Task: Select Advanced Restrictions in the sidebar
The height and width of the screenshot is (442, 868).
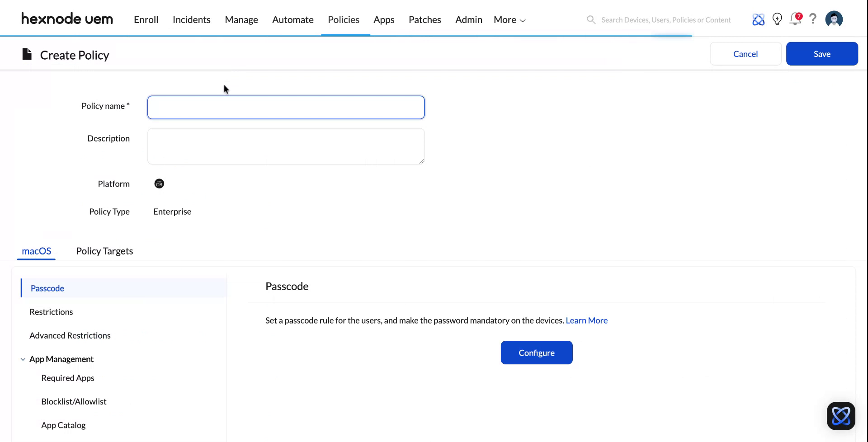Action: [x=70, y=335]
